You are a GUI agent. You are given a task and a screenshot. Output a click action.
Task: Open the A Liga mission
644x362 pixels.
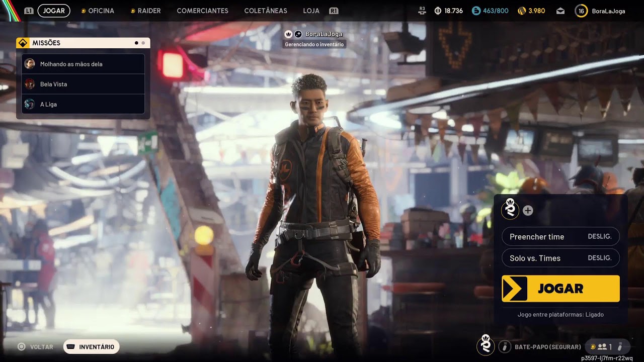(x=84, y=104)
